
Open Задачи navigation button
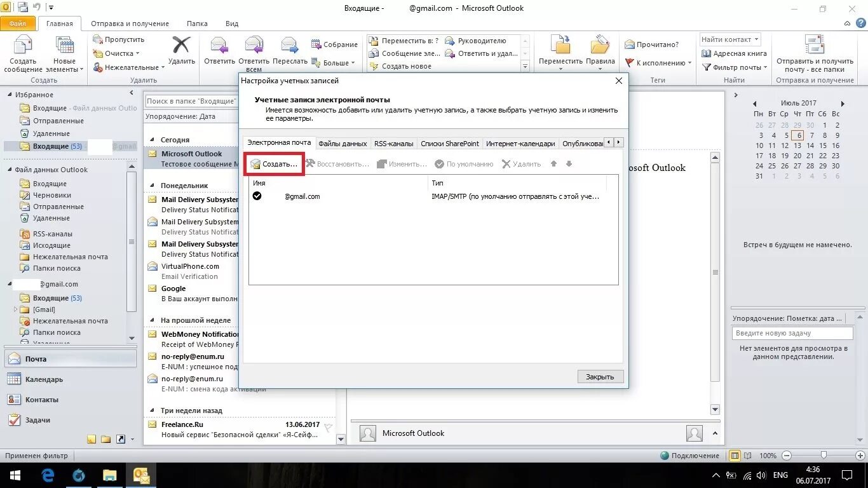tap(70, 420)
